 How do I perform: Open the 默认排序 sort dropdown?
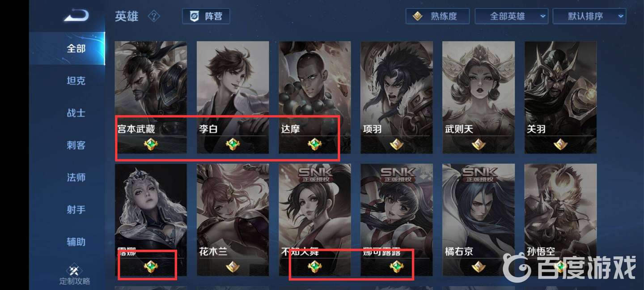[589, 17]
